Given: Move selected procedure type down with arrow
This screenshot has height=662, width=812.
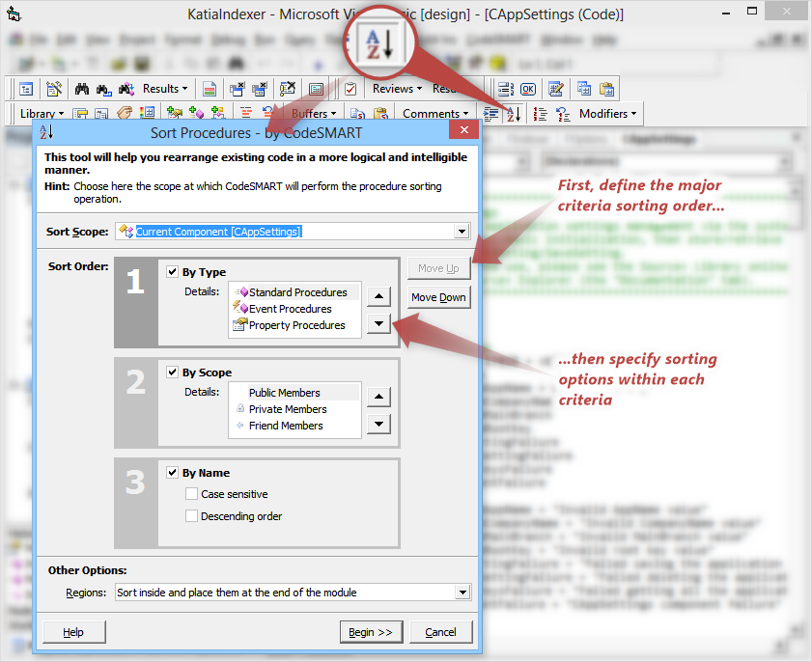Looking at the screenshot, I should [379, 324].
